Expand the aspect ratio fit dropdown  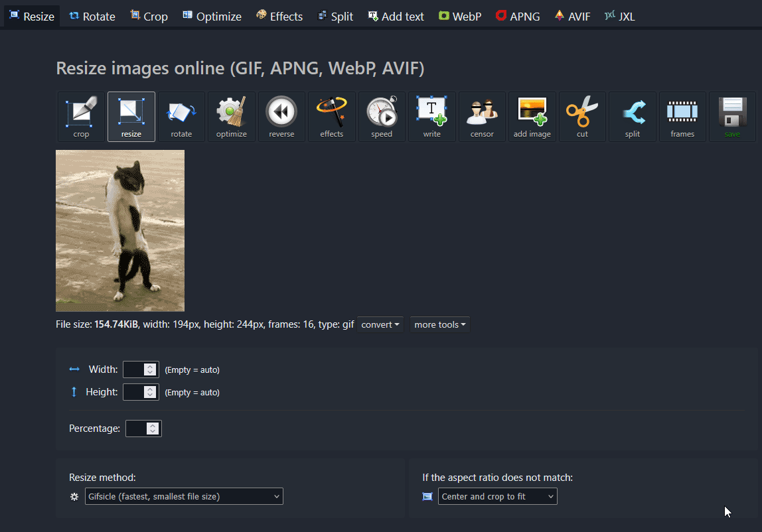[497, 496]
